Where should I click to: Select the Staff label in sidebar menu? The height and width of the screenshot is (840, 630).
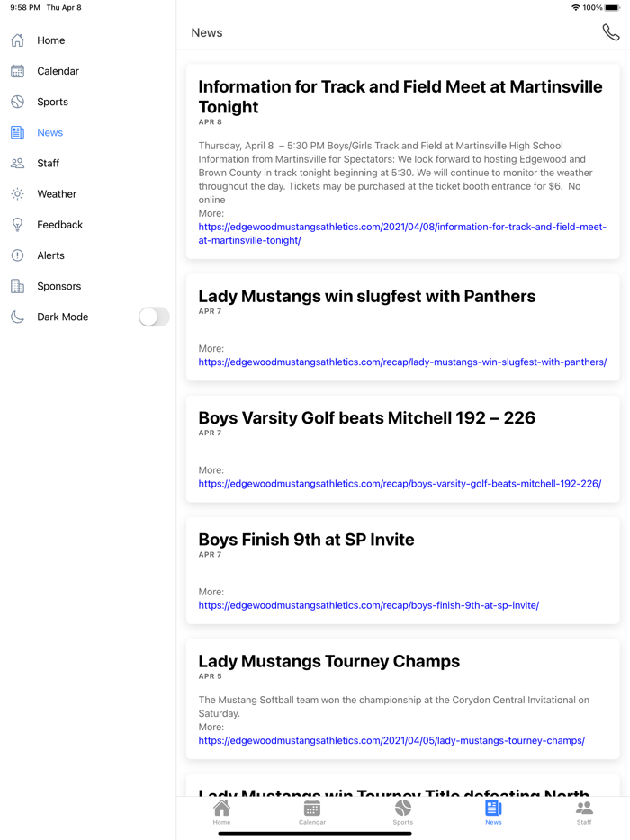(49, 163)
